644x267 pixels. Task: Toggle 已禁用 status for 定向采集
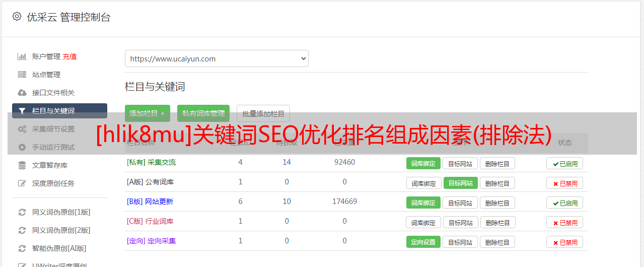[564, 242]
